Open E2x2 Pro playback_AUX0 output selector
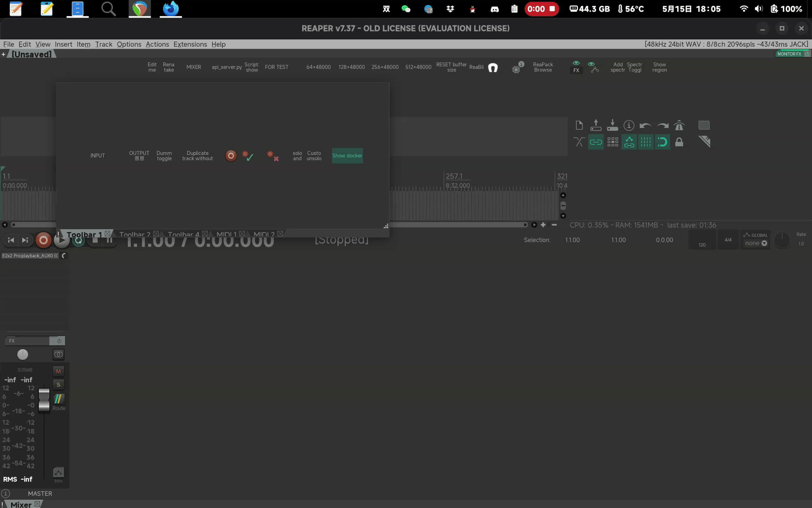Screen dimensions: 812x508 pos(30,256)
